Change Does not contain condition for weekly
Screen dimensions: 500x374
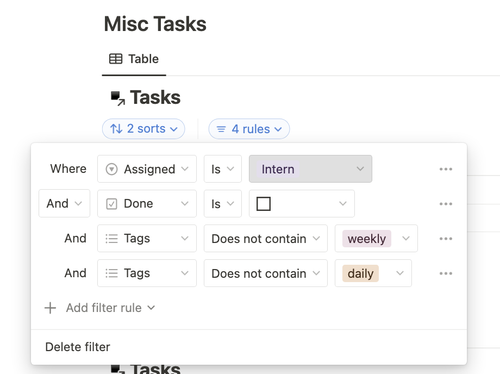[266, 238]
